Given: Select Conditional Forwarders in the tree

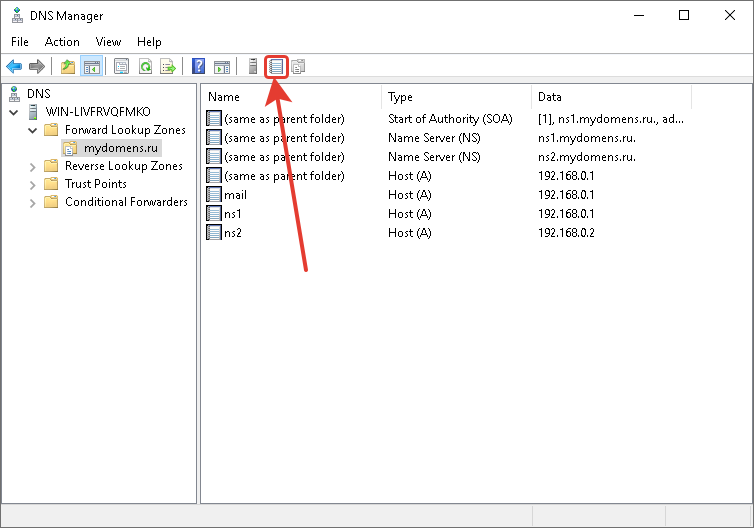Looking at the screenshot, I should pos(126,201).
